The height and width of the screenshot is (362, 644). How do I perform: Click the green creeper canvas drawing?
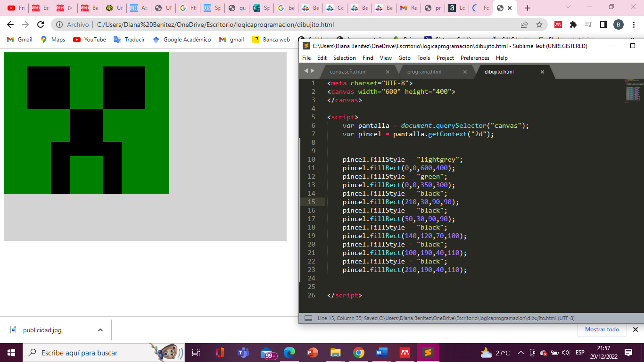[x=86, y=123]
